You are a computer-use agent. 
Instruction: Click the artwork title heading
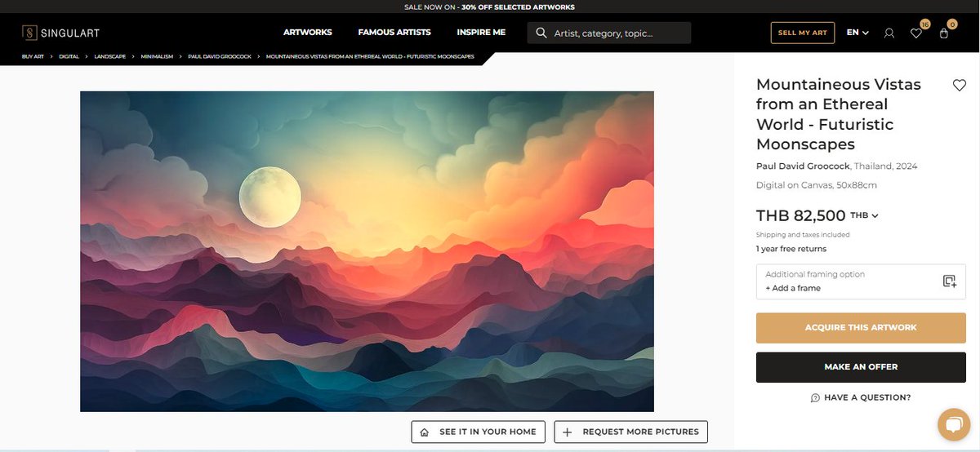[x=839, y=114]
